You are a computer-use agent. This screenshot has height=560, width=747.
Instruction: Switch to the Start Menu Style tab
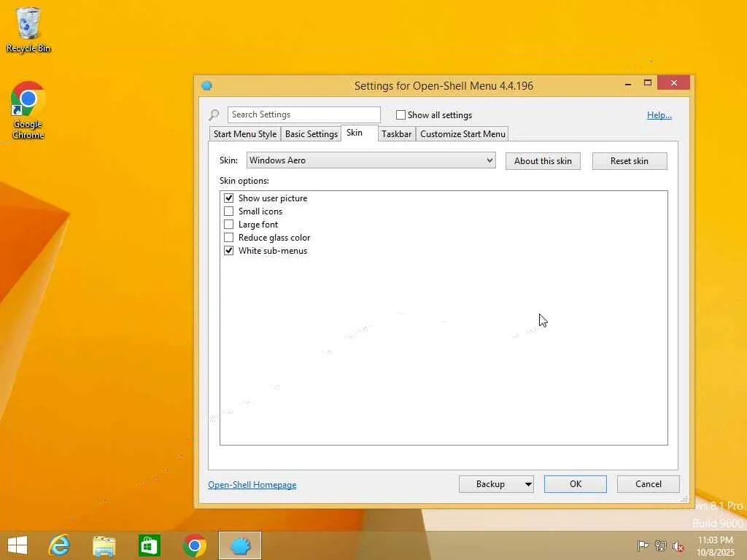point(245,134)
